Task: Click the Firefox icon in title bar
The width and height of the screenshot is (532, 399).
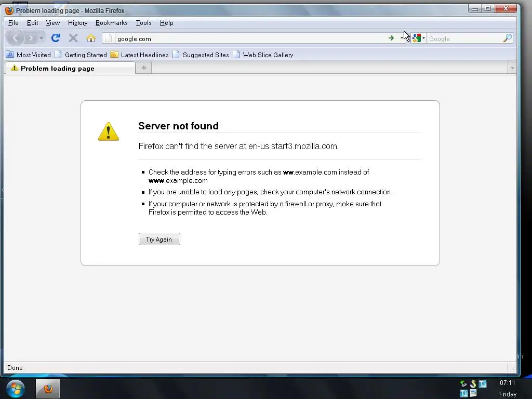Action: pyautogui.click(x=9, y=10)
